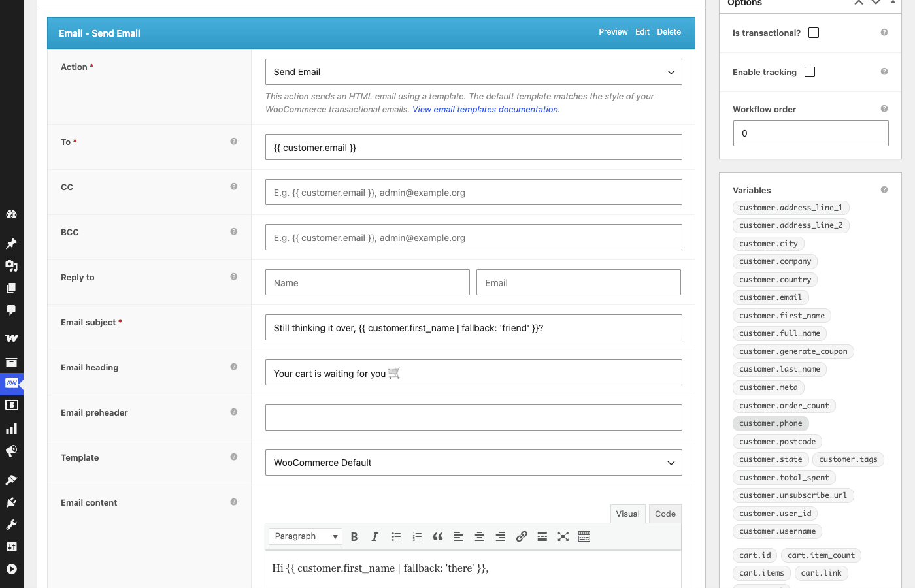The width and height of the screenshot is (915, 588).
Task: Open Comments in the admin sidebar
Action: pos(11,310)
